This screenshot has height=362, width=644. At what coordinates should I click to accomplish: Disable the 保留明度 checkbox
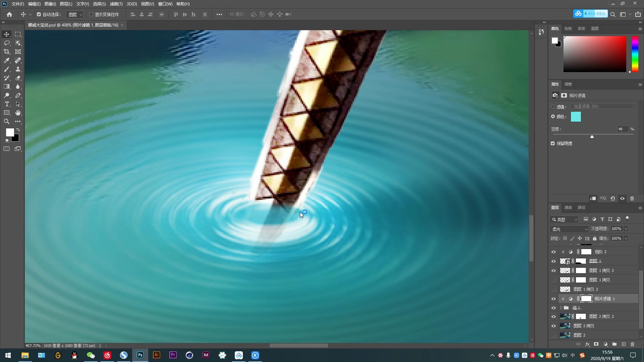553,143
